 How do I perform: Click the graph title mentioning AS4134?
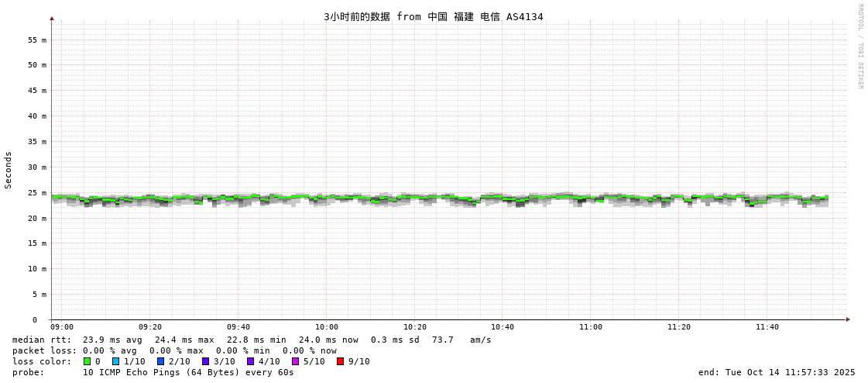433,16
